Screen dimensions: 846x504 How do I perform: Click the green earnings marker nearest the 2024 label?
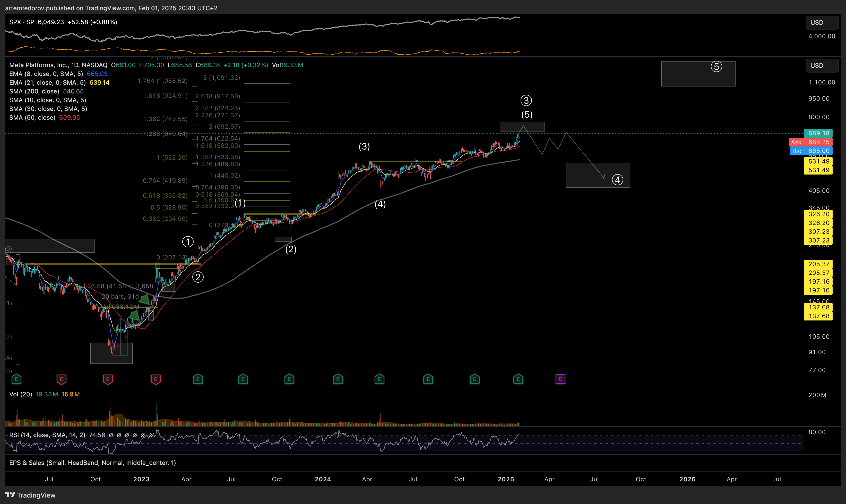338,379
